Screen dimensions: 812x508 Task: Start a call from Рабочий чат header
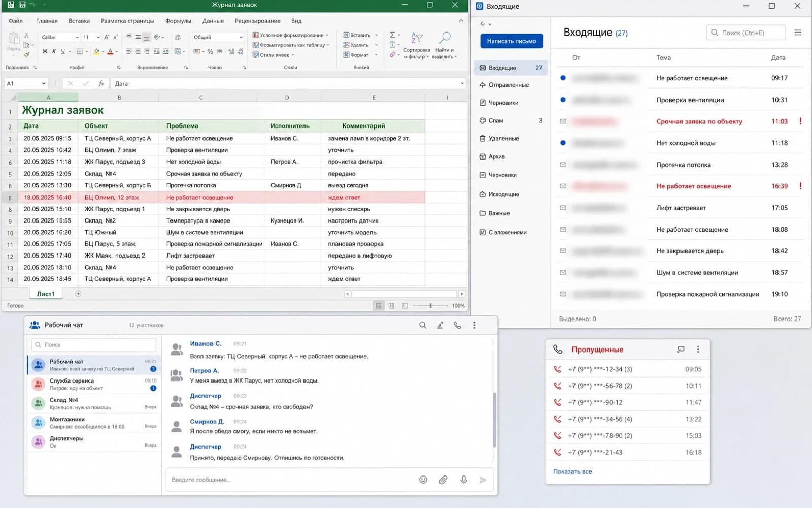[x=457, y=325]
